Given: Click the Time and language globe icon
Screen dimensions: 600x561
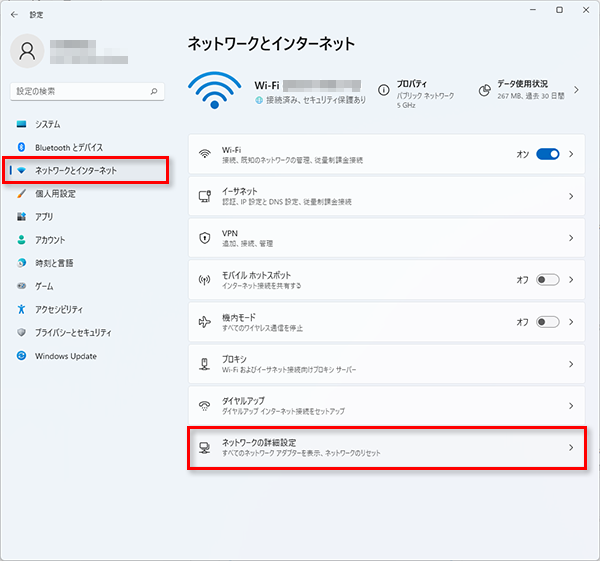Looking at the screenshot, I should (x=21, y=263).
